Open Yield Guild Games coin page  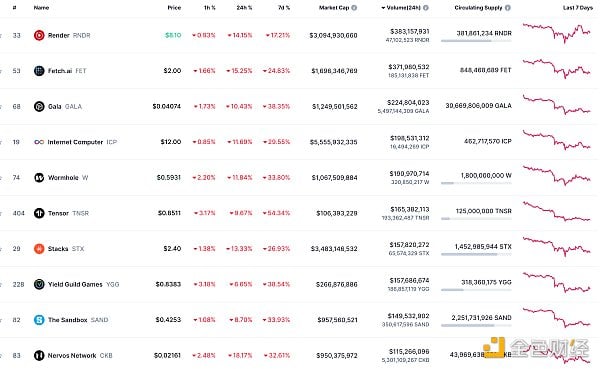coord(75,284)
